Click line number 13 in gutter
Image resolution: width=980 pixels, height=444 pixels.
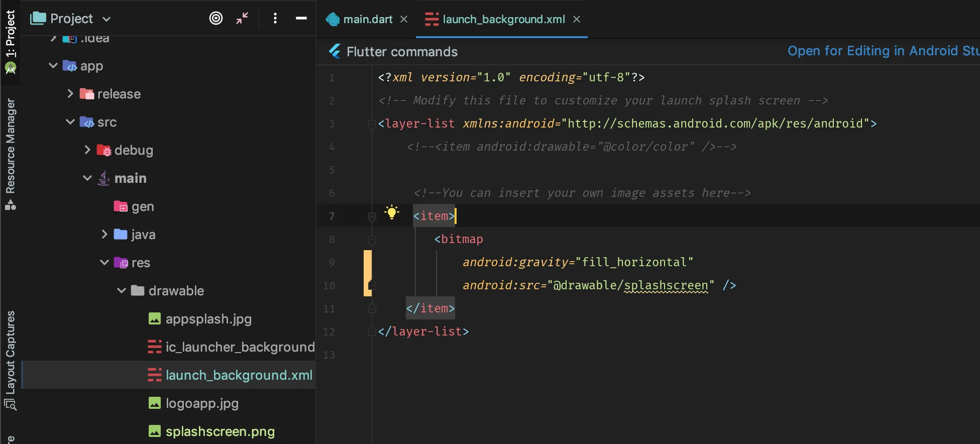[x=329, y=355]
